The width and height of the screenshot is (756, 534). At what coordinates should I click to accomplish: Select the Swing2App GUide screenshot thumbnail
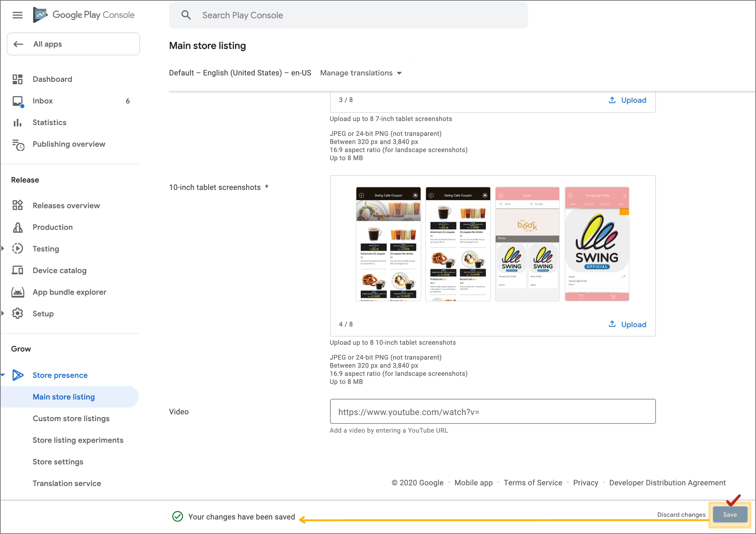click(597, 244)
